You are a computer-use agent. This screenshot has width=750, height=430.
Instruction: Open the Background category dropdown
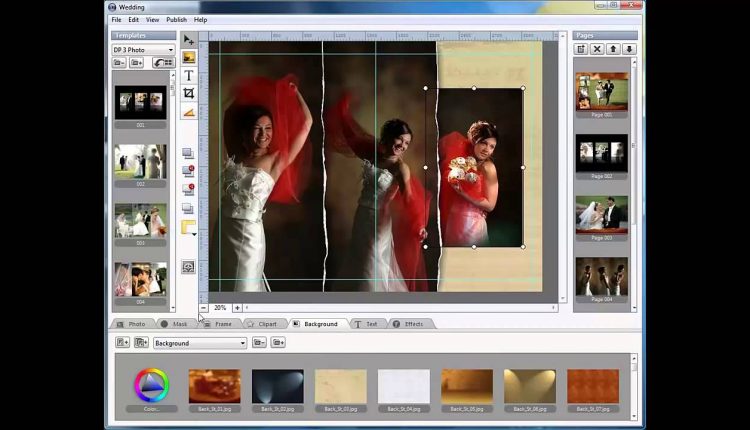(200, 343)
